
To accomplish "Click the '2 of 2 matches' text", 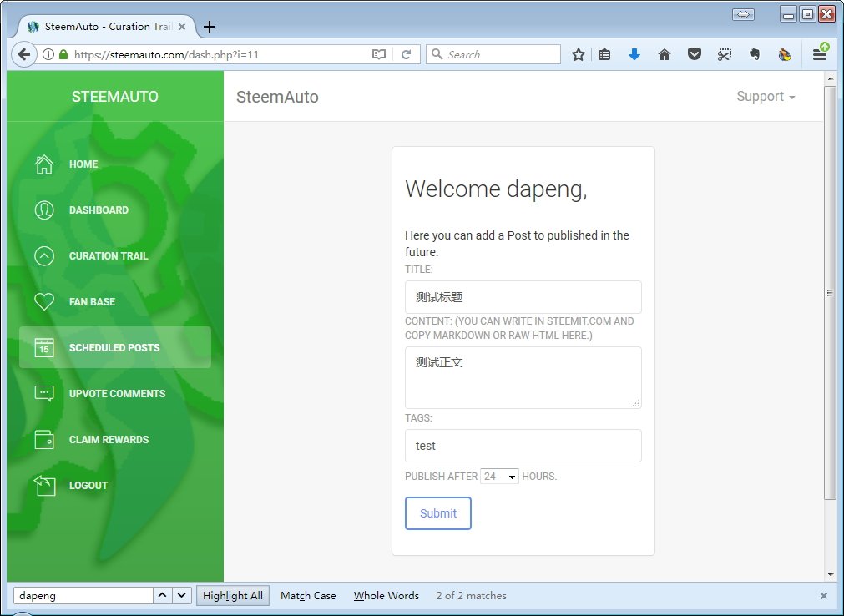I will [471, 596].
